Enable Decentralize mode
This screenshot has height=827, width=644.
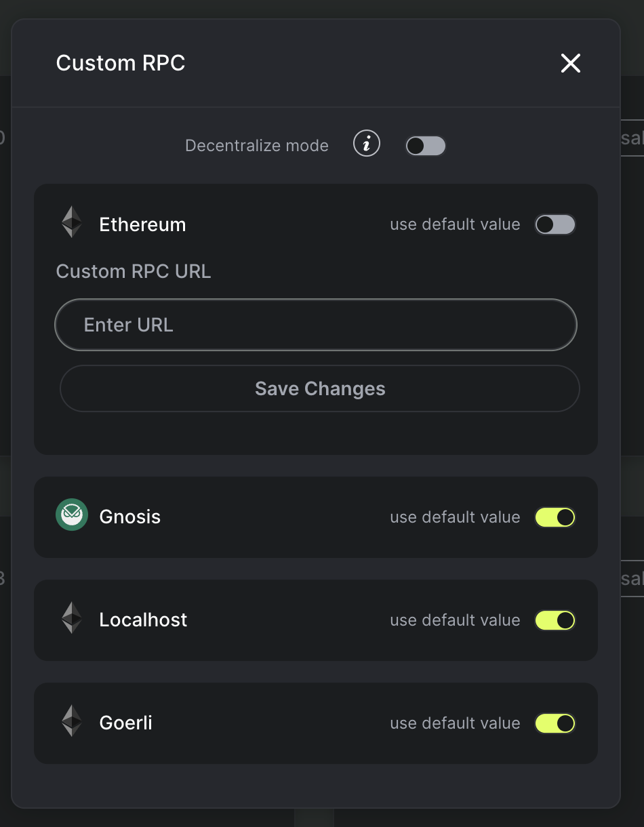click(425, 145)
